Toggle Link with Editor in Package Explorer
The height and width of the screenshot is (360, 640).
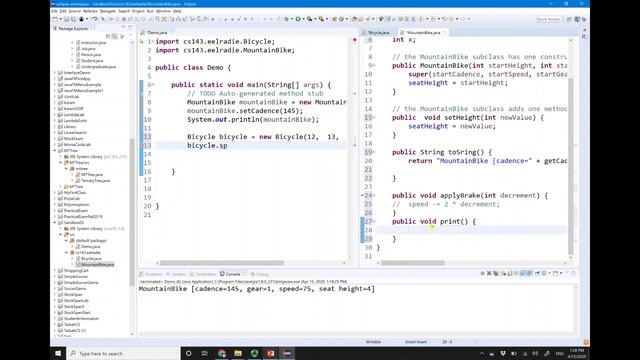[115, 36]
